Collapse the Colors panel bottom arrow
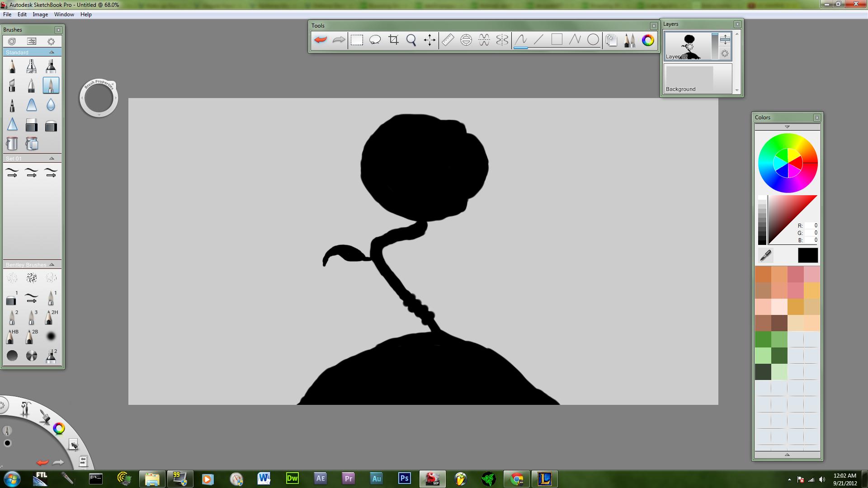The width and height of the screenshot is (868, 488). point(787,455)
